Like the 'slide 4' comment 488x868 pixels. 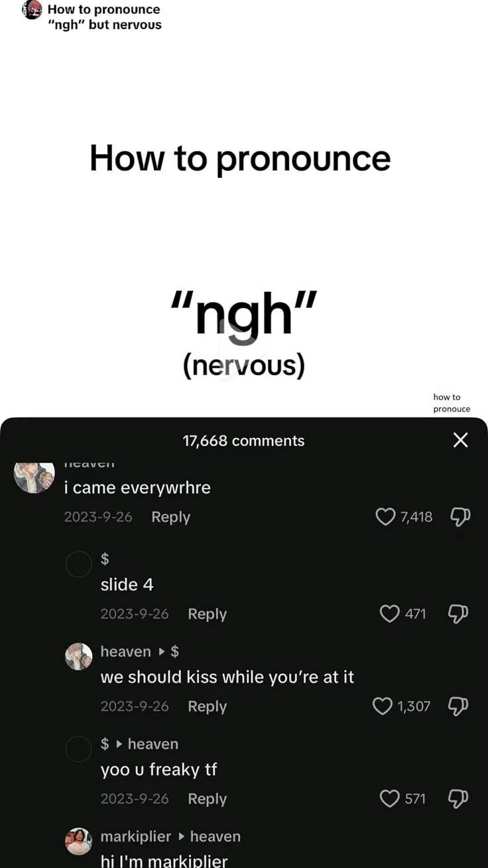(x=390, y=613)
